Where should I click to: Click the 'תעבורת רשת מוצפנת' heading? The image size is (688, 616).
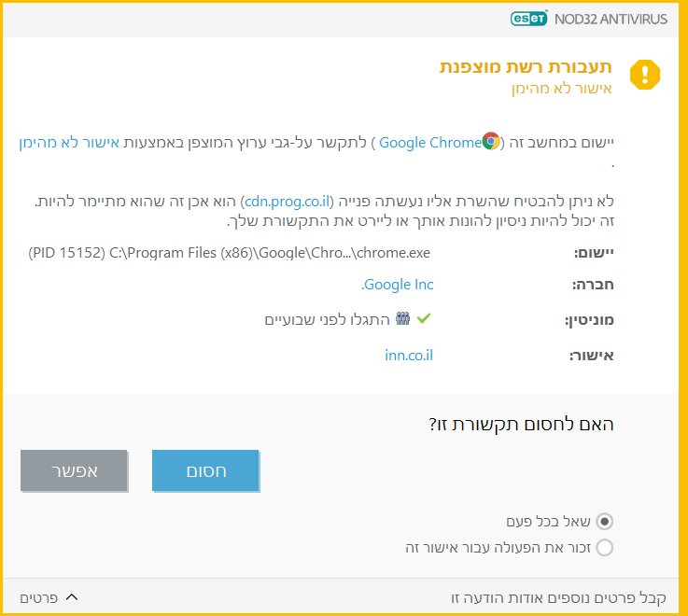point(526,66)
